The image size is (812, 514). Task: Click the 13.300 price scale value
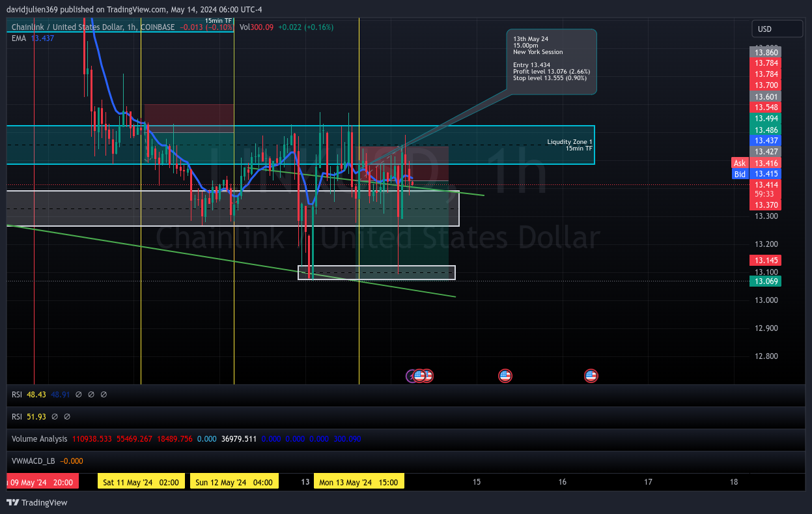[x=766, y=216]
